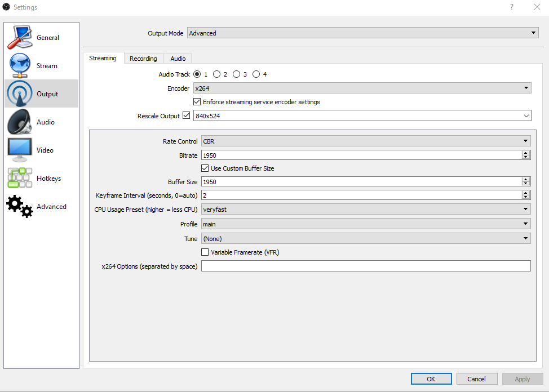
Task: Select the Output broadcast icon
Action: [x=20, y=93]
